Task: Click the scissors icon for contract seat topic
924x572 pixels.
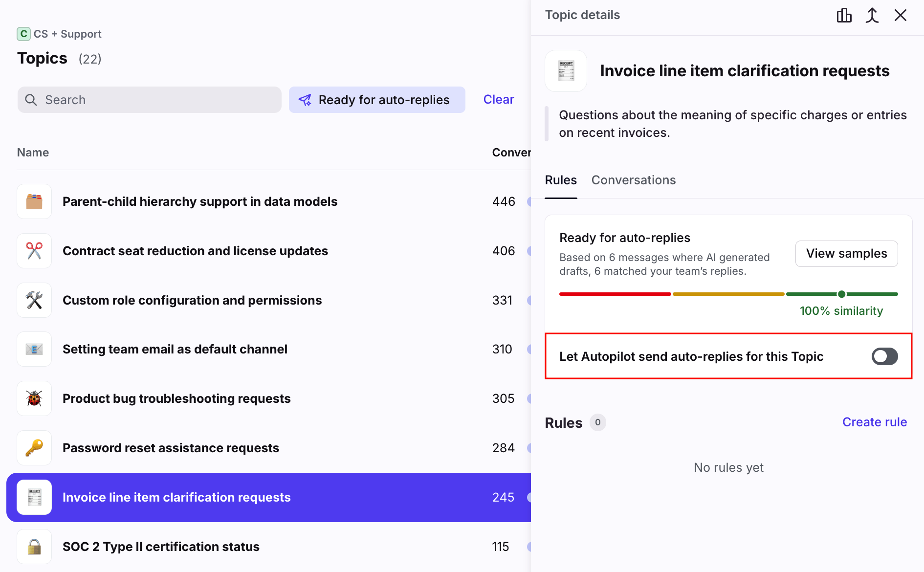Action: [x=34, y=251]
